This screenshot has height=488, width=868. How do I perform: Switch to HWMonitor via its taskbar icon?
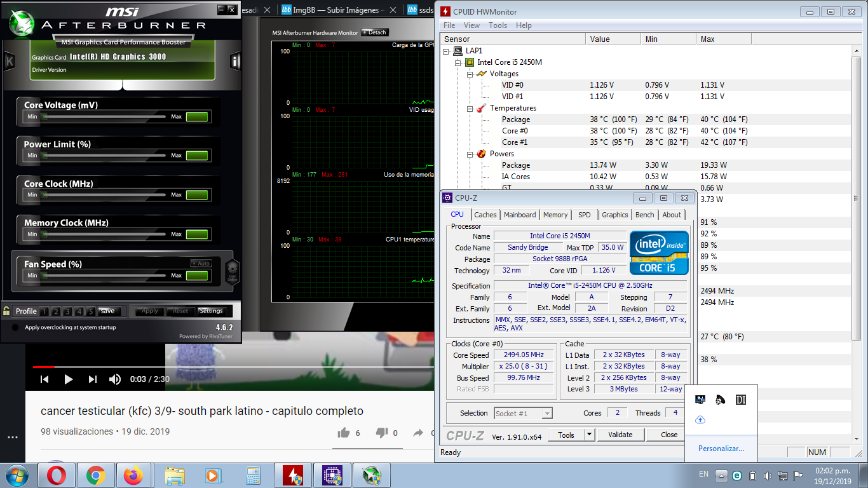[x=292, y=475]
